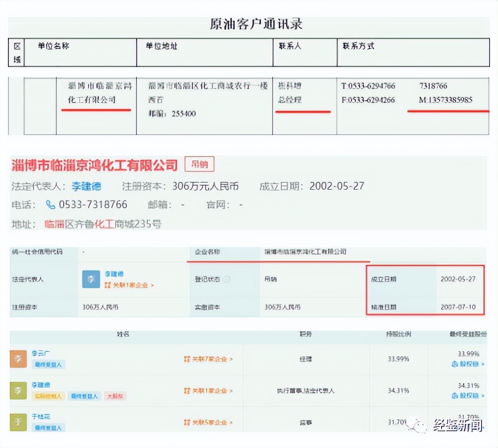The width and height of the screenshot is (498, 448).
Task: Expand 关联5家企业 for 于桂云
Action: [x=209, y=423]
